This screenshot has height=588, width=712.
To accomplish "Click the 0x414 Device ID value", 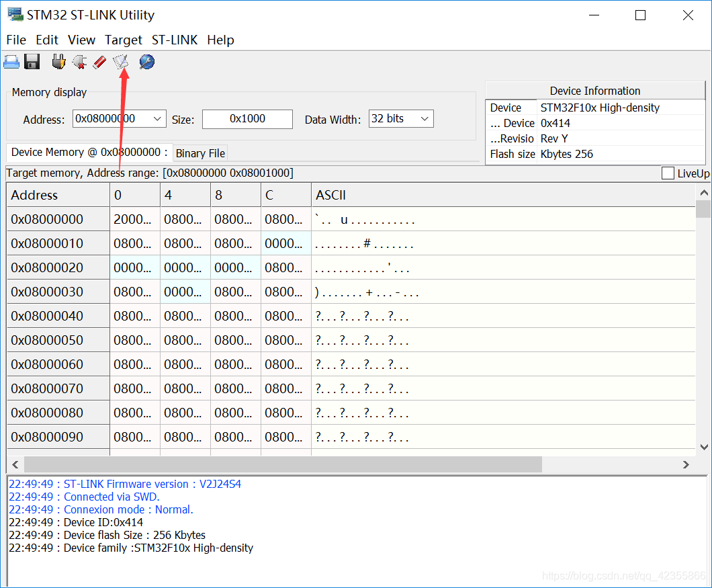I will (555, 123).
